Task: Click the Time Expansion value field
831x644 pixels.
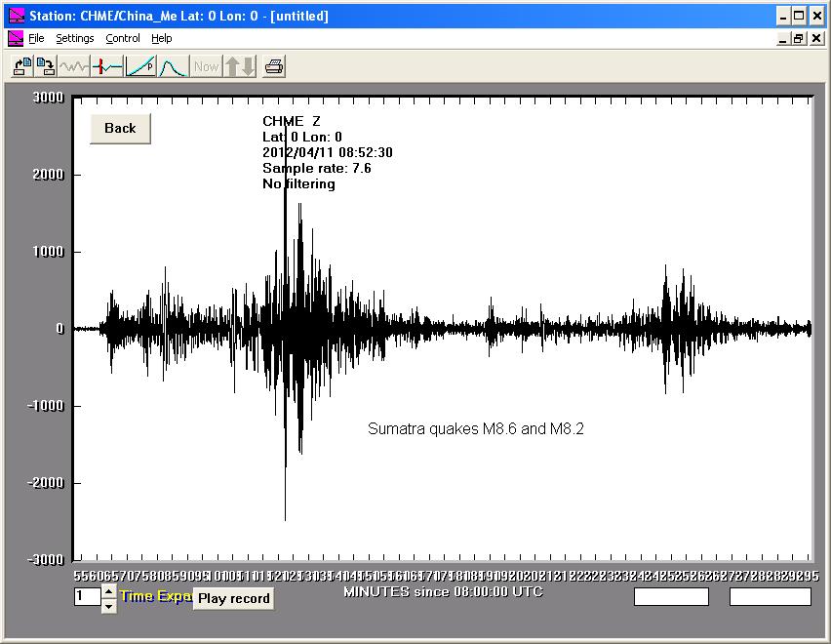Action: tap(87, 596)
